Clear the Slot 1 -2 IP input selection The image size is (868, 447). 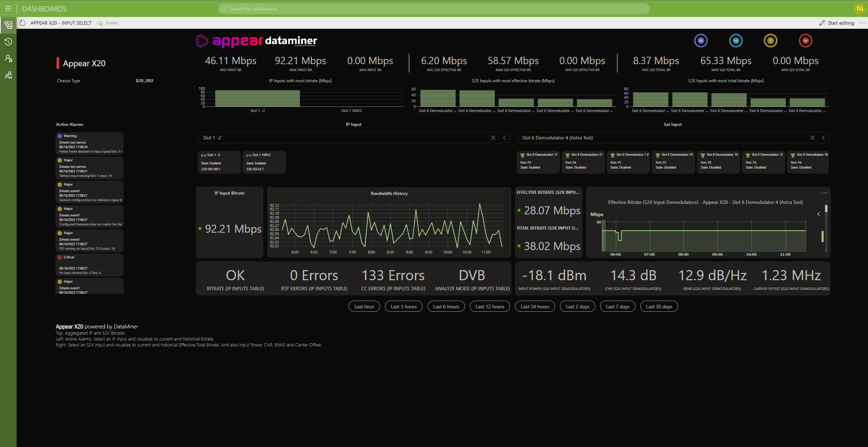click(493, 138)
